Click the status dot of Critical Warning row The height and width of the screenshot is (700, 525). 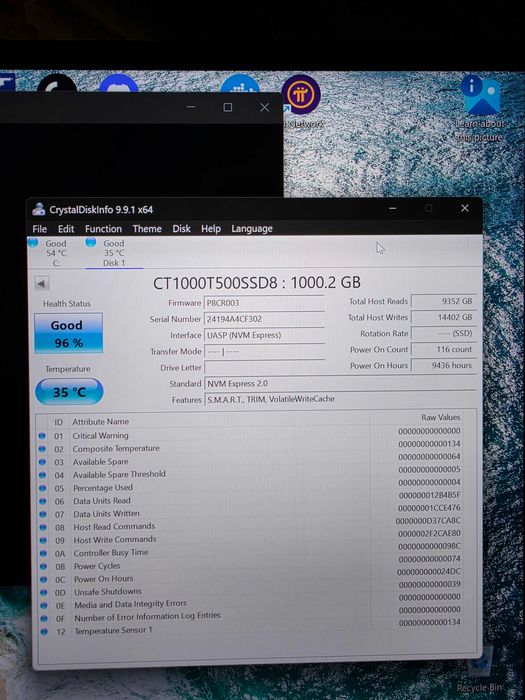(42, 436)
